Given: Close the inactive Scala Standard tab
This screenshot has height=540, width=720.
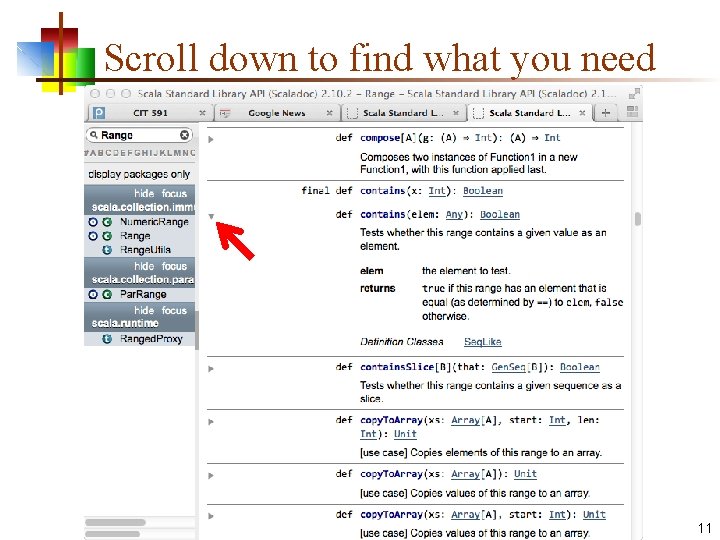Looking at the screenshot, I should coord(456,113).
